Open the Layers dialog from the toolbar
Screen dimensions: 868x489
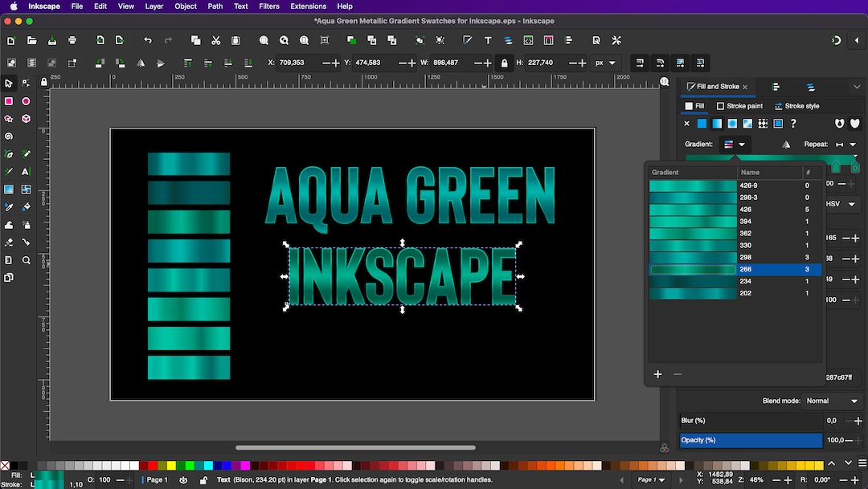pyautogui.click(x=507, y=40)
